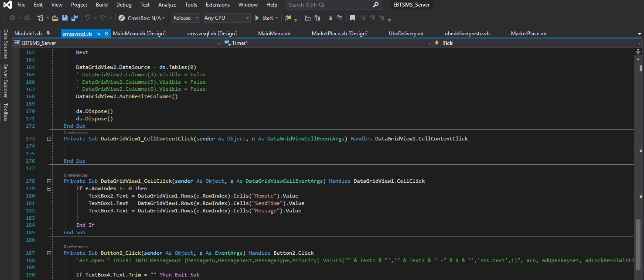This screenshot has width=644, height=280.
Task: Click the Find in Files icon
Action: click(x=288, y=18)
